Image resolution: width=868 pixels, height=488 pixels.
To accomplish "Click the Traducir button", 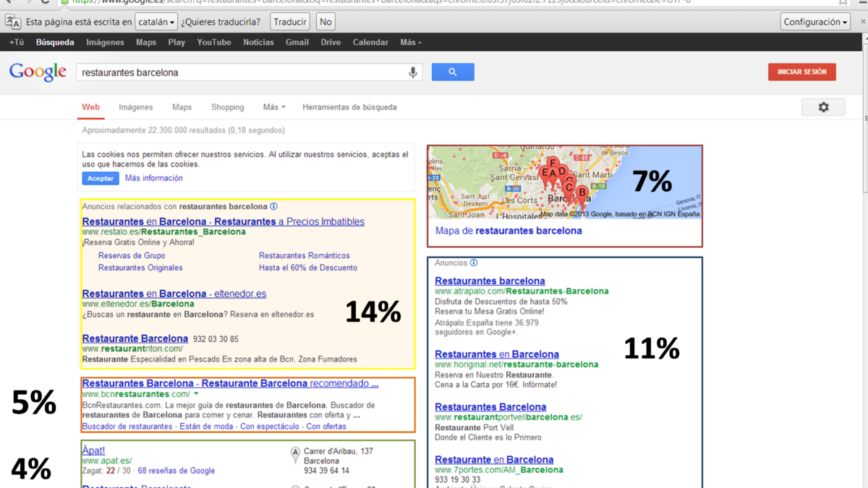I will [290, 22].
